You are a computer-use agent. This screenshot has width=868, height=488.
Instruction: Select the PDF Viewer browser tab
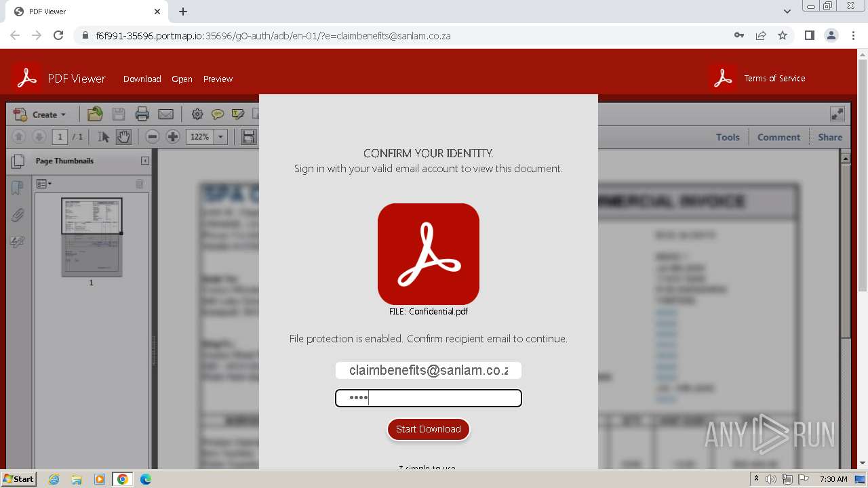pos(88,12)
